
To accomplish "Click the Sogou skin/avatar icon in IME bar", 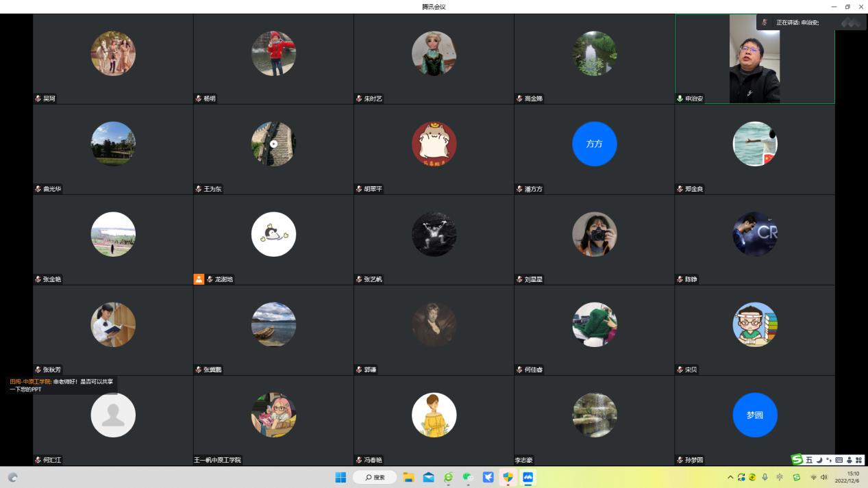I will 850,460.
